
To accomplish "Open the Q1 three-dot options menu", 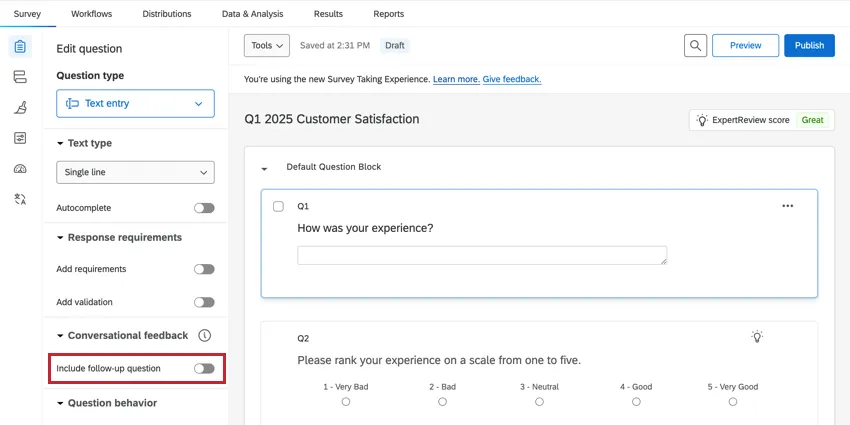I will coord(787,206).
